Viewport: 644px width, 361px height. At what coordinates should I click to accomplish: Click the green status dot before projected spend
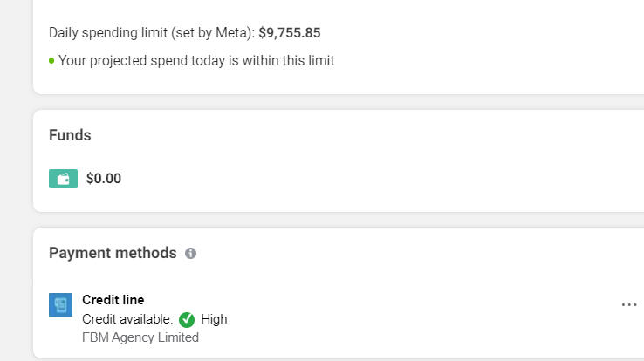51,61
